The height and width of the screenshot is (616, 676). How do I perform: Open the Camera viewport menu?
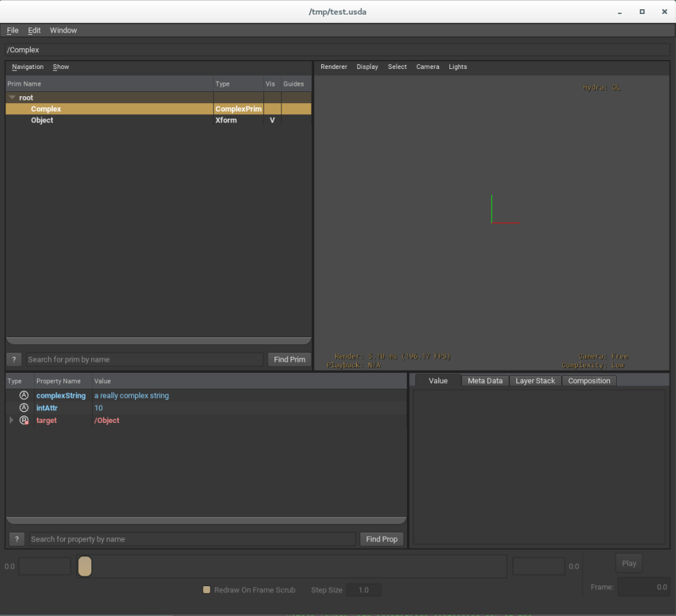click(x=428, y=67)
